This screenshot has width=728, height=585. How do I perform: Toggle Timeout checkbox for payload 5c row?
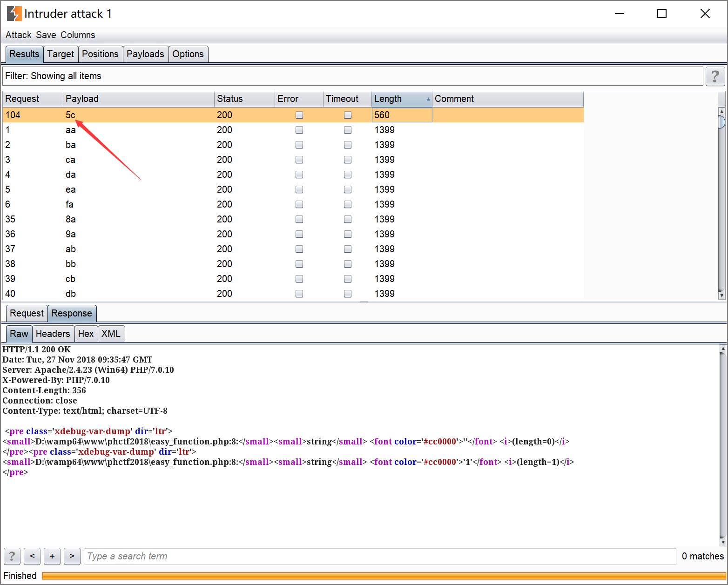pyautogui.click(x=348, y=115)
